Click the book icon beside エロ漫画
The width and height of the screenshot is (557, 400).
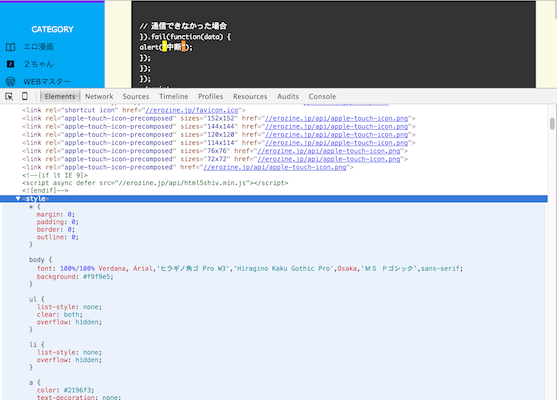point(11,47)
